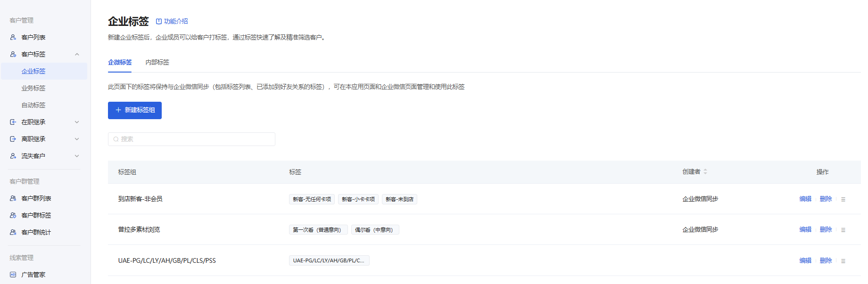Sort by 创建者 column arrows
The height and width of the screenshot is (284, 868).
coord(705,172)
